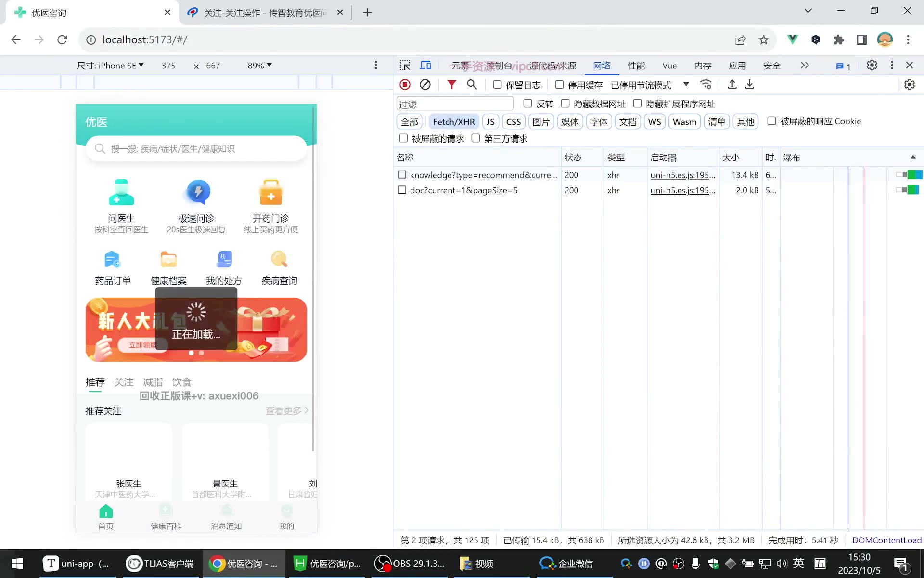924x578 pixels.
Task: Open DevTools issues message counter
Action: pyautogui.click(x=843, y=66)
